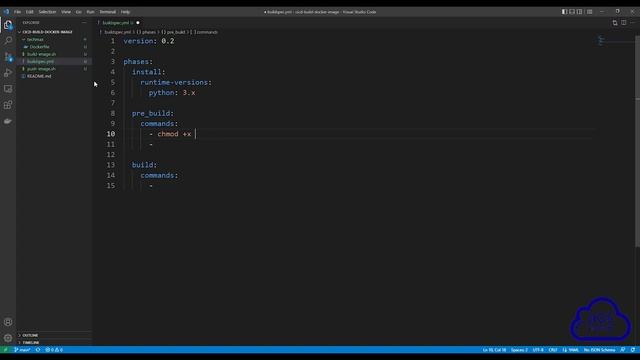Click YAML language mode in status bar
The image size is (640, 360).
(571, 350)
